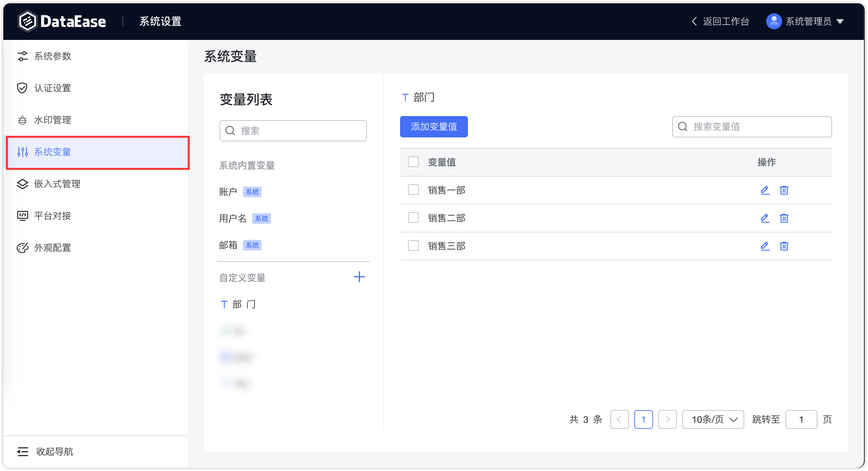Edit the 销售三部 variable value
Viewport: 868px width, 471px height.
point(765,246)
